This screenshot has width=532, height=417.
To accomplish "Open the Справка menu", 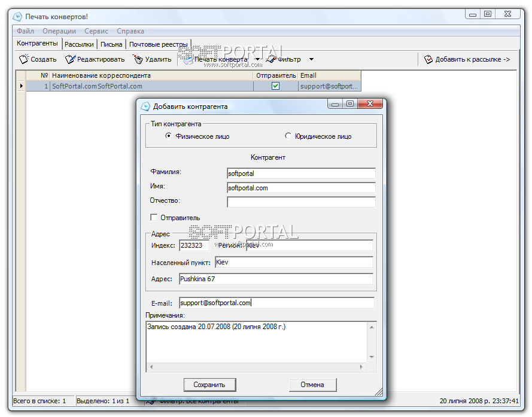I will (x=130, y=31).
